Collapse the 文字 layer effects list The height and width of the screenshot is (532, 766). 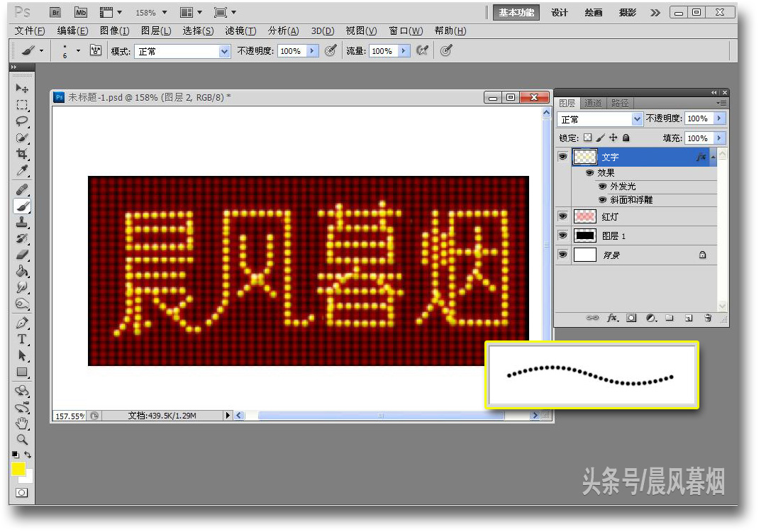pyautogui.click(x=714, y=157)
